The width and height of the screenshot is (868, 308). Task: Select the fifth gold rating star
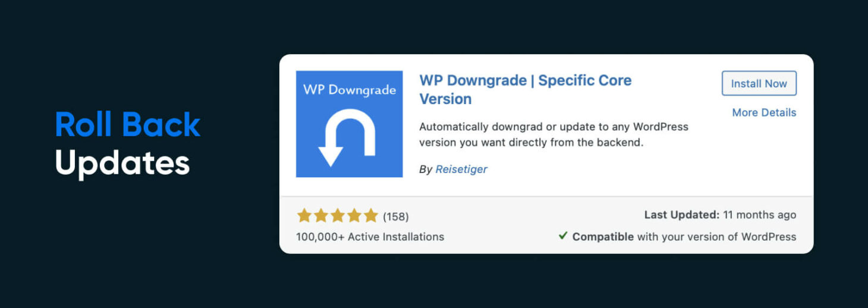(371, 216)
